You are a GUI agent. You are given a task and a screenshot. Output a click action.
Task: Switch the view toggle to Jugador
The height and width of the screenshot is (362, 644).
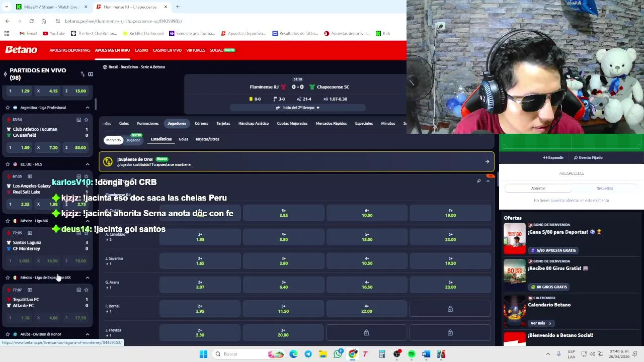point(133,140)
